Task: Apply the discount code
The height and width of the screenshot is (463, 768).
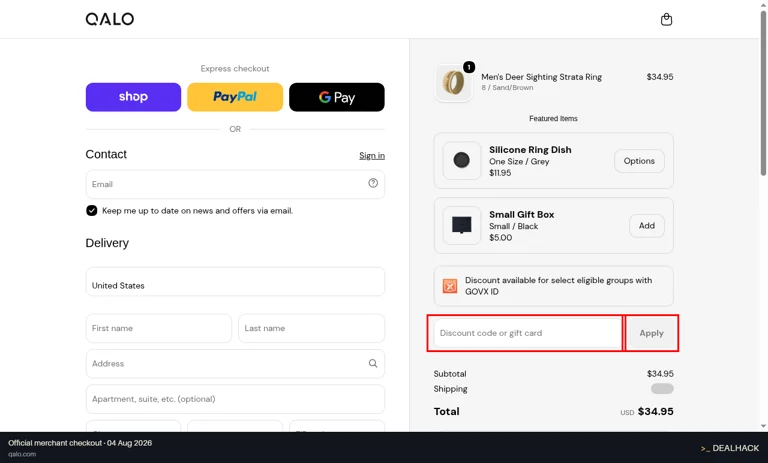Action: pos(651,333)
